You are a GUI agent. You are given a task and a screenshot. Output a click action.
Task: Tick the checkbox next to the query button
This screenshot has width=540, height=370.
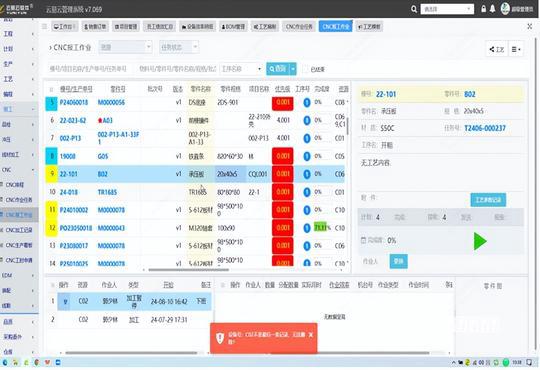point(305,69)
